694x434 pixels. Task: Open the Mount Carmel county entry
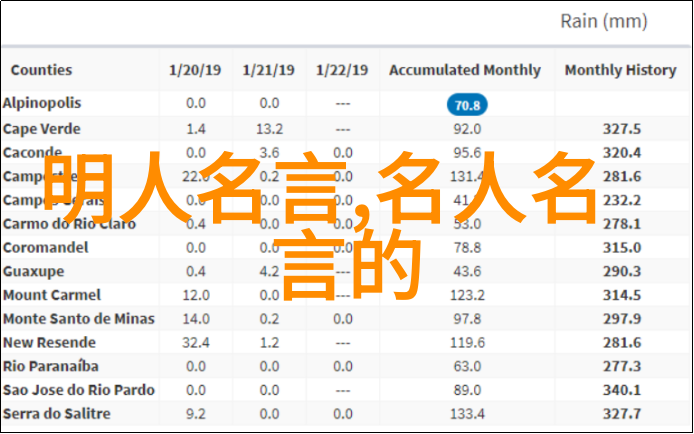pyautogui.click(x=52, y=295)
